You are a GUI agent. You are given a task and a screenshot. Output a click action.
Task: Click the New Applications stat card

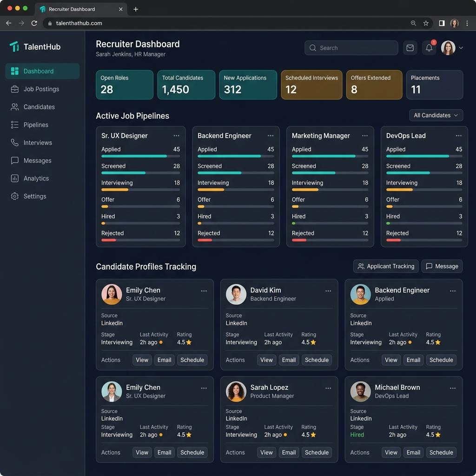coord(248,85)
